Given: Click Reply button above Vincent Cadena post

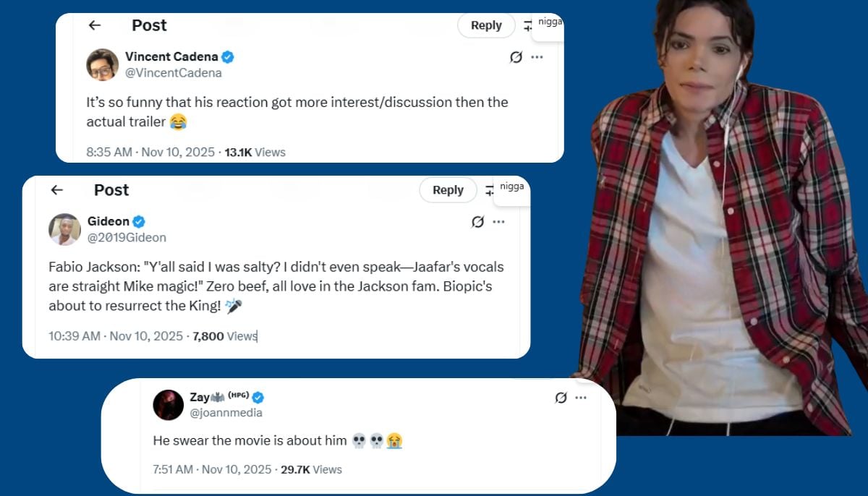Looking at the screenshot, I should 486,25.
